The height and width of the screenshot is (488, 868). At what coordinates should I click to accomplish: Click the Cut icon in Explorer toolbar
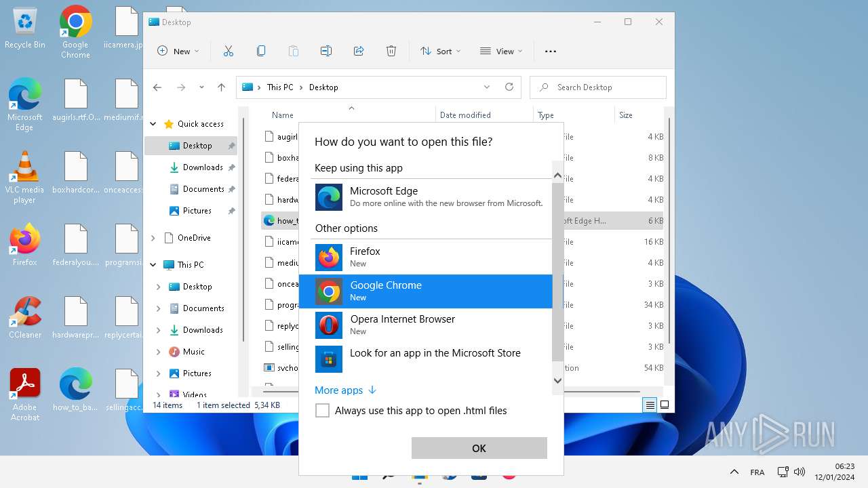[x=228, y=51]
